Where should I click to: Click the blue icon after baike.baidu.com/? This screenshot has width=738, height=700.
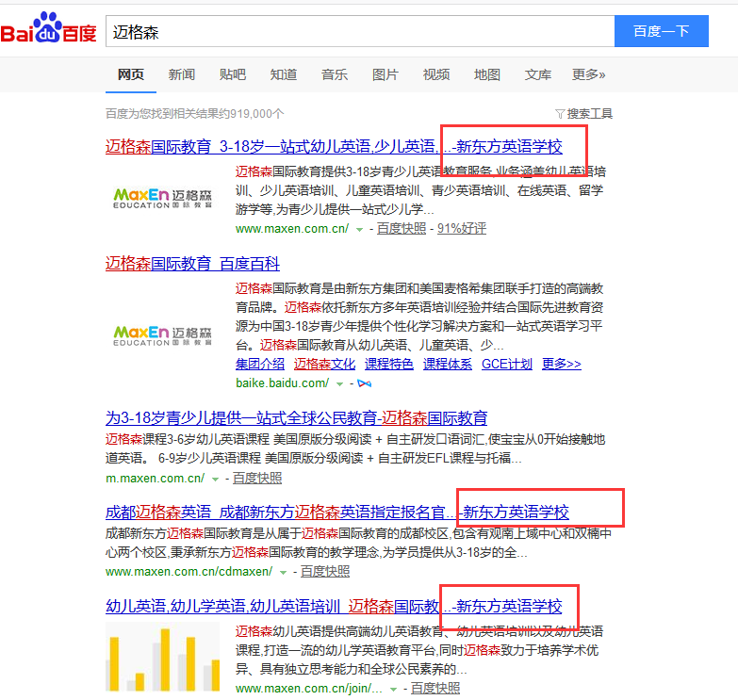(x=365, y=383)
